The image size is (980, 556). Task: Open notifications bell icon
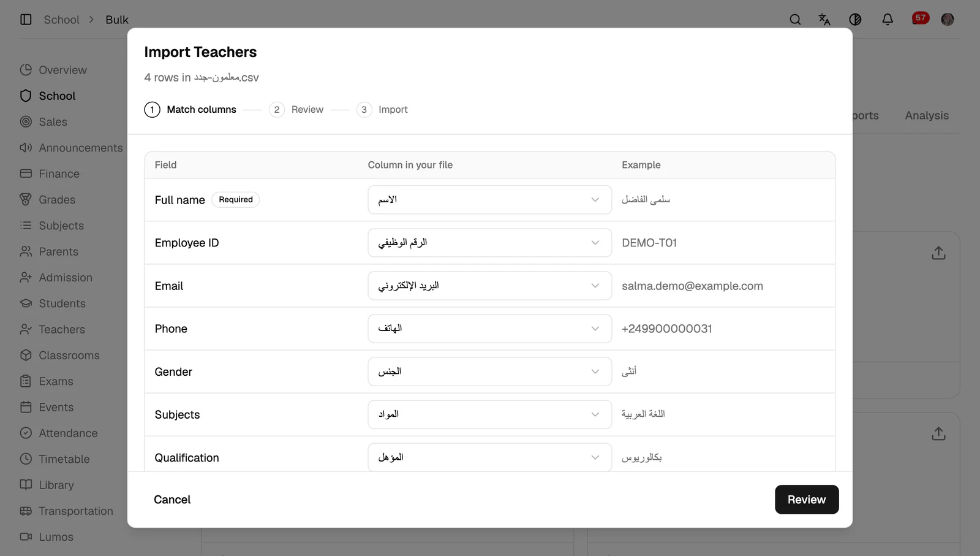pos(888,20)
